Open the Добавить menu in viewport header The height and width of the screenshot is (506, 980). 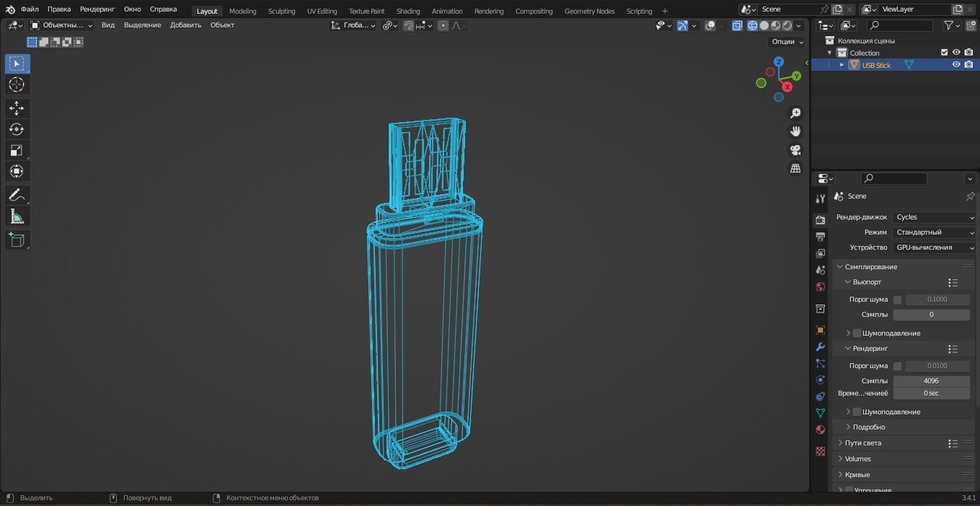pyautogui.click(x=185, y=25)
